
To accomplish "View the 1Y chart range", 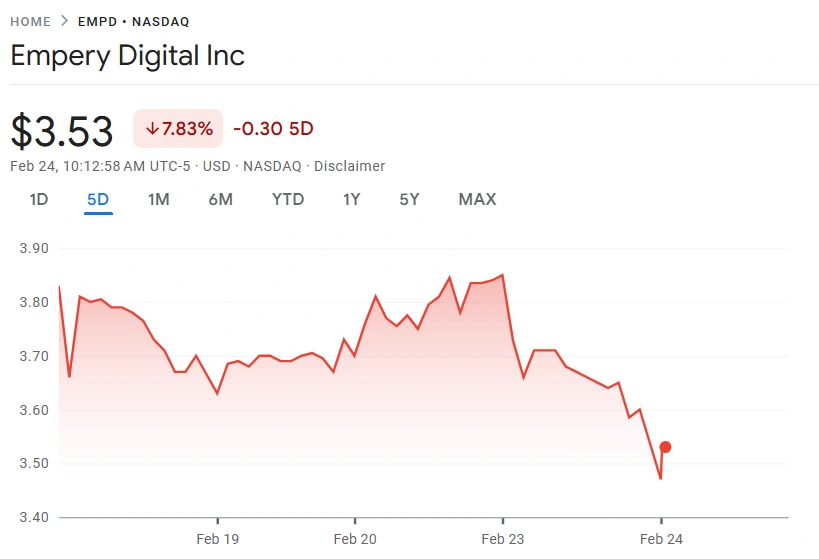I will tap(351, 199).
